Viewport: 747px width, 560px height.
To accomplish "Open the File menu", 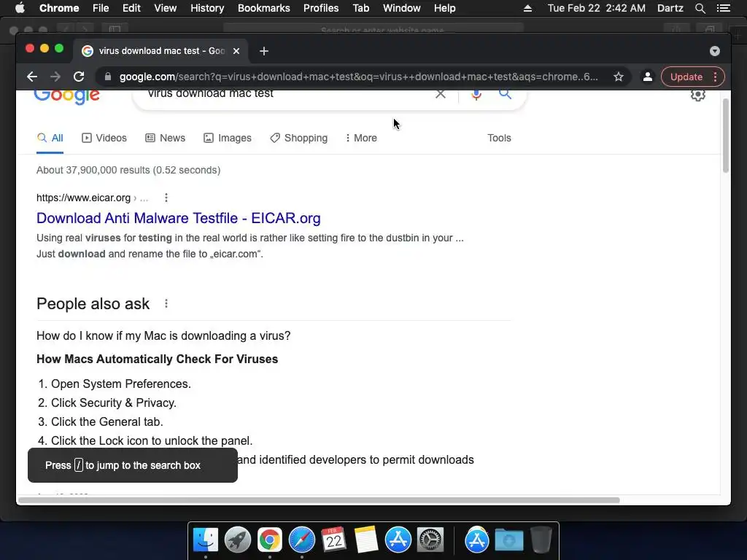I will pos(101,8).
